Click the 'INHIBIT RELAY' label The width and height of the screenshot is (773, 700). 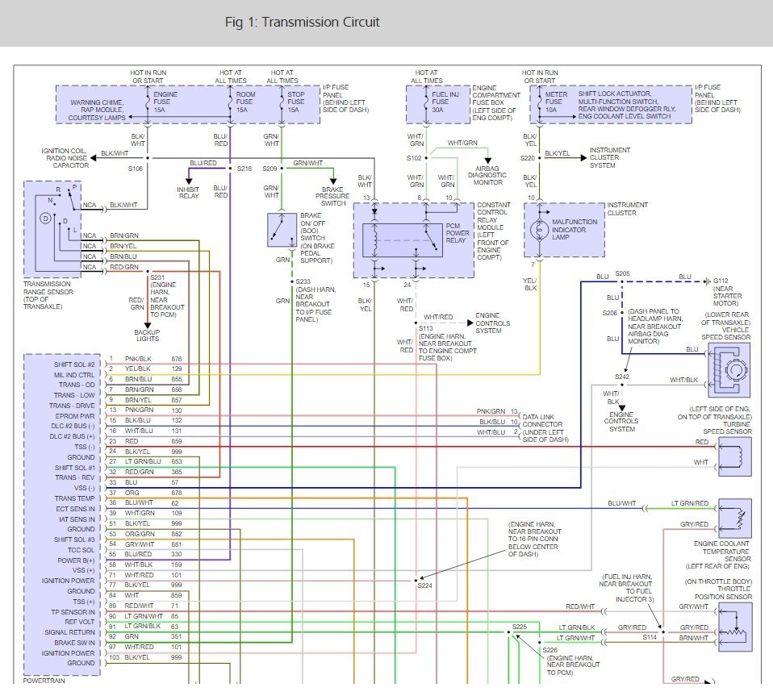[188, 193]
